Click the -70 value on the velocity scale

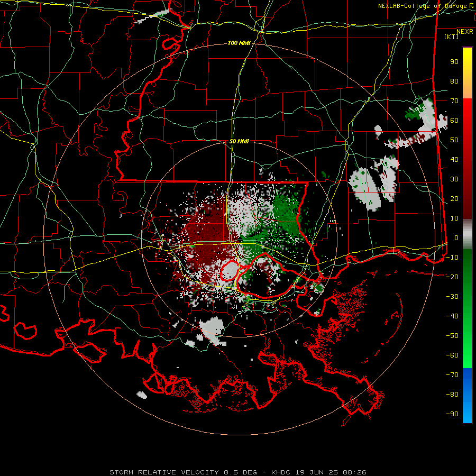pyautogui.click(x=452, y=375)
